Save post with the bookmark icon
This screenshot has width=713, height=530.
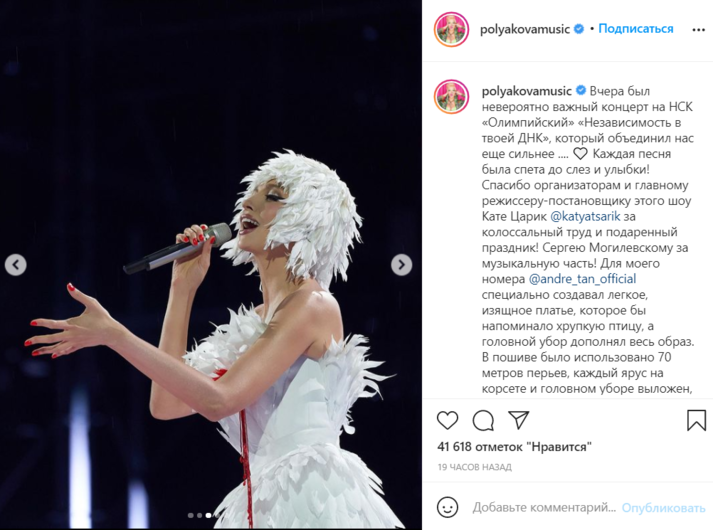point(696,420)
